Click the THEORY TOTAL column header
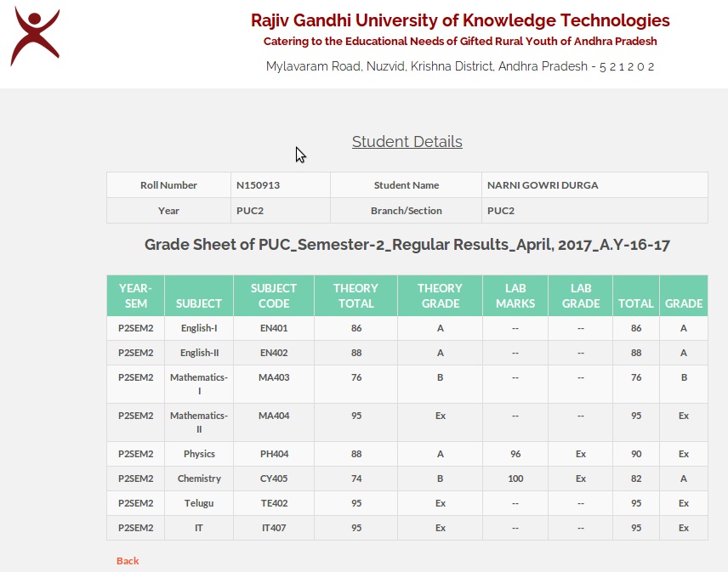Image resolution: width=728 pixels, height=572 pixels. click(355, 296)
